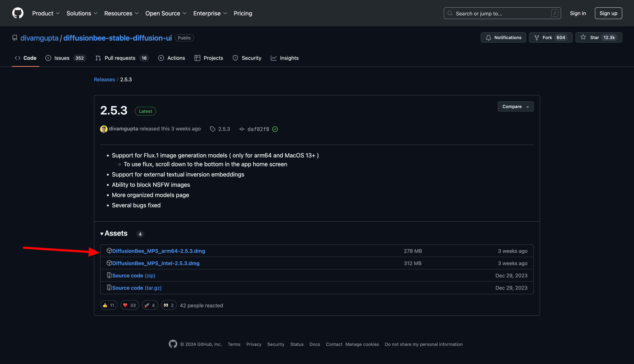Open the Pricing link in header
The width and height of the screenshot is (634, 364).
coord(243,13)
